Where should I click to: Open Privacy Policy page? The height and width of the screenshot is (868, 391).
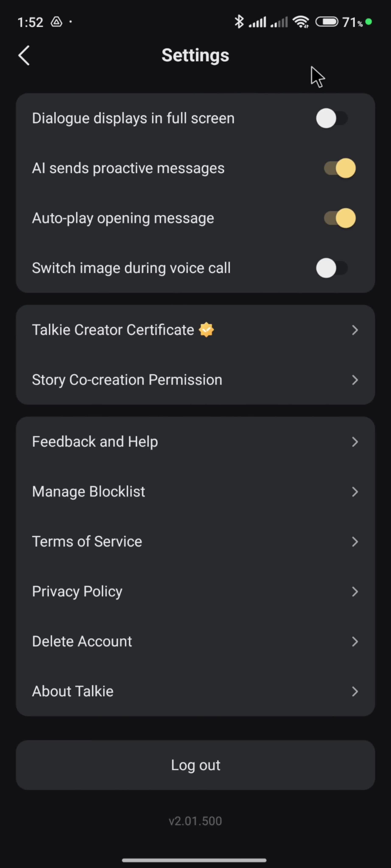point(195,591)
